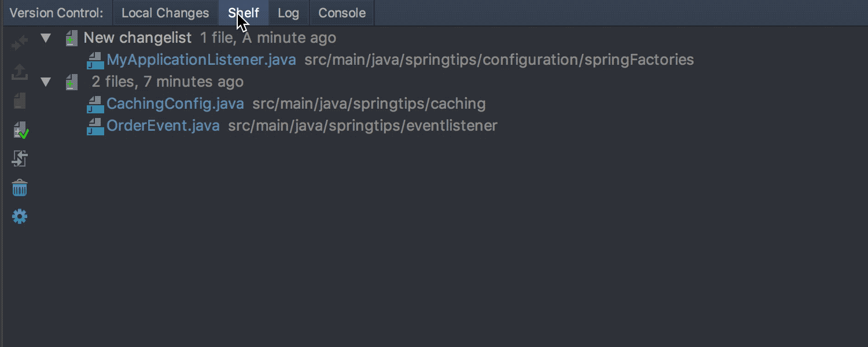Click the trash icon to delete shelved changes
This screenshot has height=347, width=868.
click(19, 187)
